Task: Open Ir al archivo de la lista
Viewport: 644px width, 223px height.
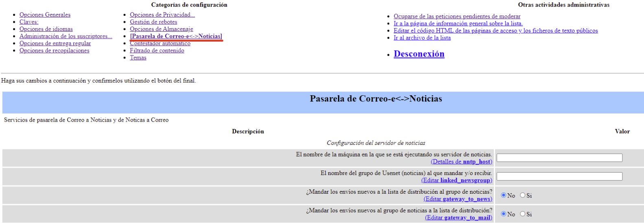Action: click(422, 37)
